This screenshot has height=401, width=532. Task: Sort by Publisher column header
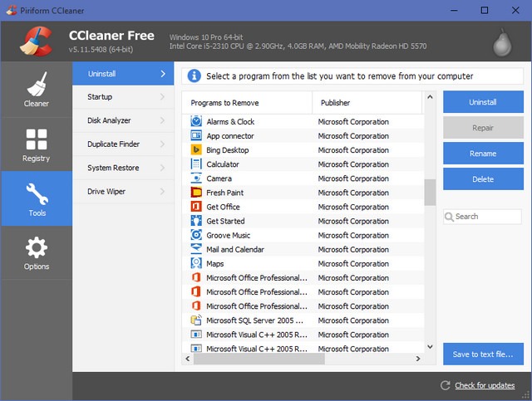point(367,103)
